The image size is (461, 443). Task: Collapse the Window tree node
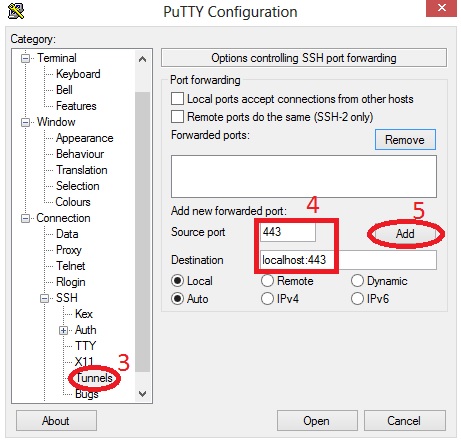click(x=25, y=123)
